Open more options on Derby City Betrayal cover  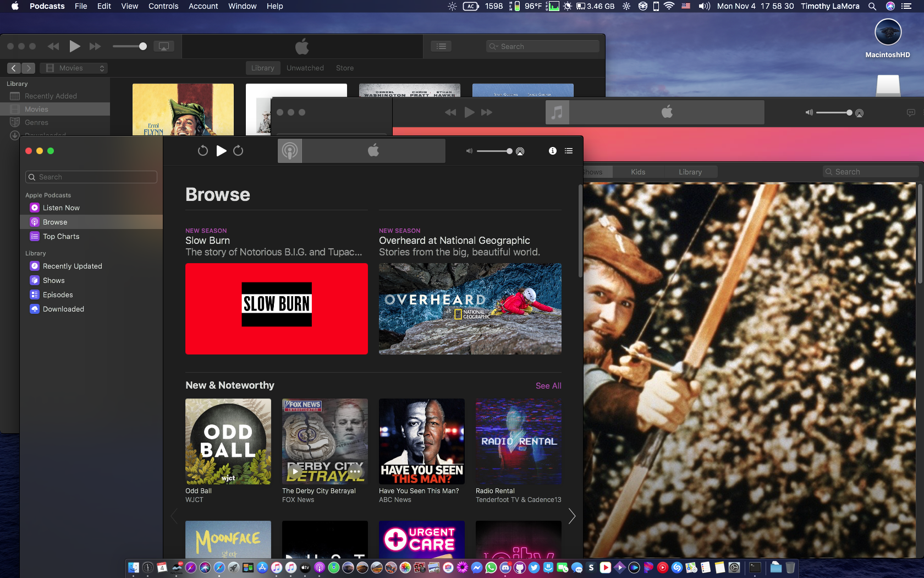pos(355,471)
